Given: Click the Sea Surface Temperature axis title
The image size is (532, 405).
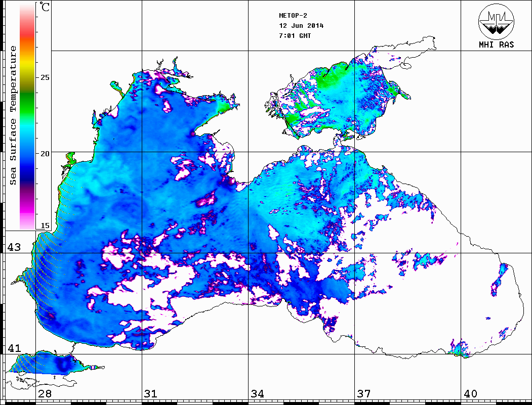Looking at the screenshot, I should pos(13,116).
